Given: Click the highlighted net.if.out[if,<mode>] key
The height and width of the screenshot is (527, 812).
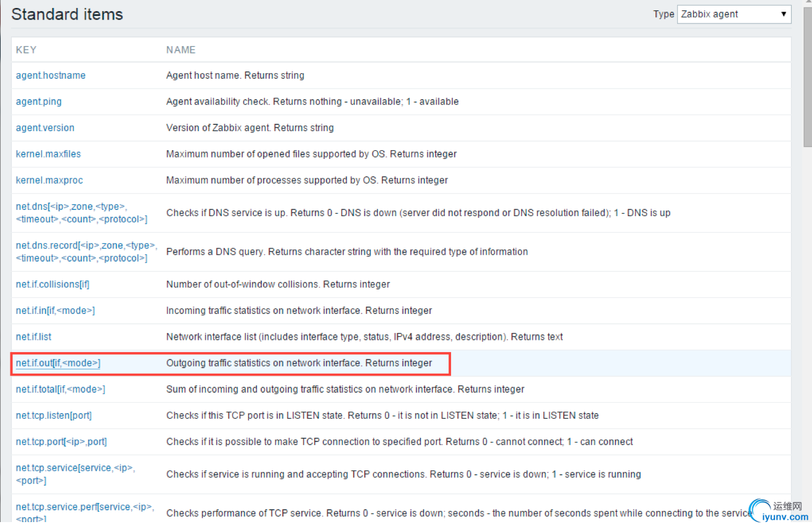Looking at the screenshot, I should (58, 363).
